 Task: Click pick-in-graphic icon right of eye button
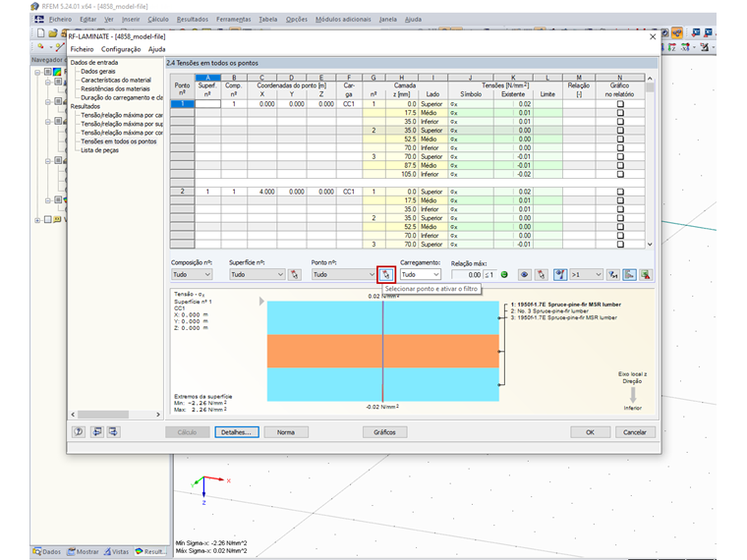coord(542,275)
